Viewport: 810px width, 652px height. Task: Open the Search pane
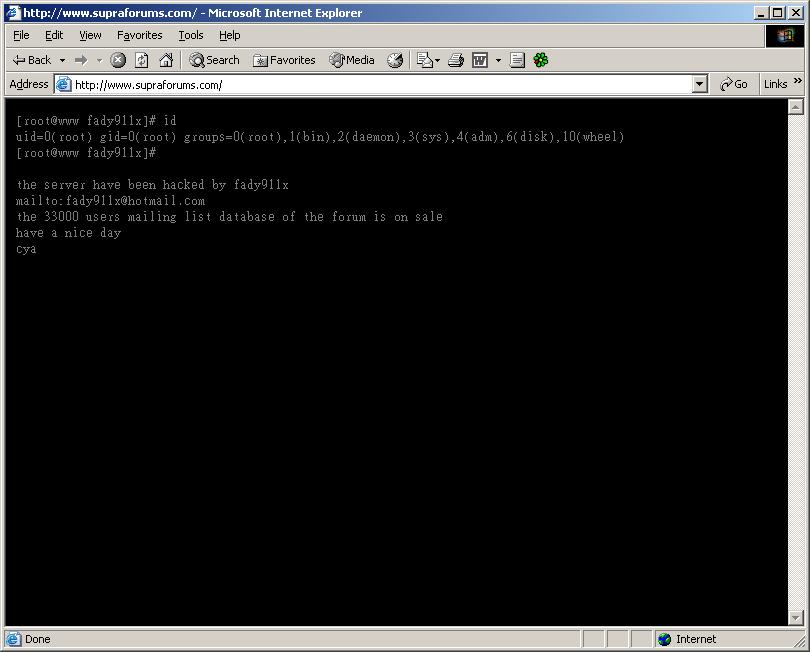point(214,60)
